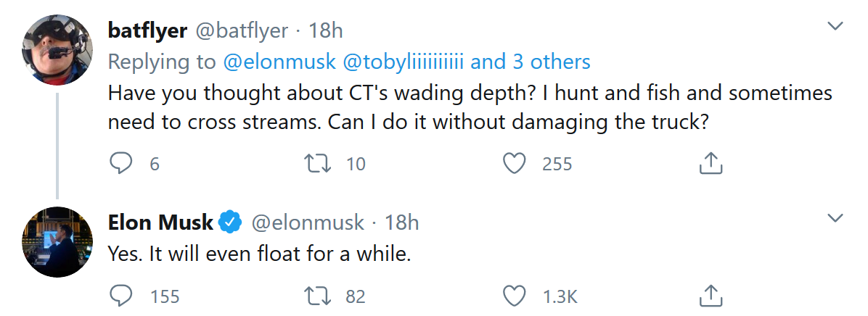Share batflyer's tweet via share icon

click(x=711, y=165)
